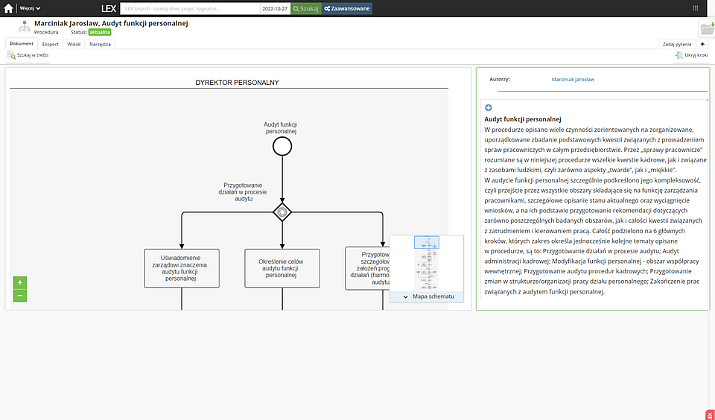Click the blue circle icon above audit description

click(488, 107)
